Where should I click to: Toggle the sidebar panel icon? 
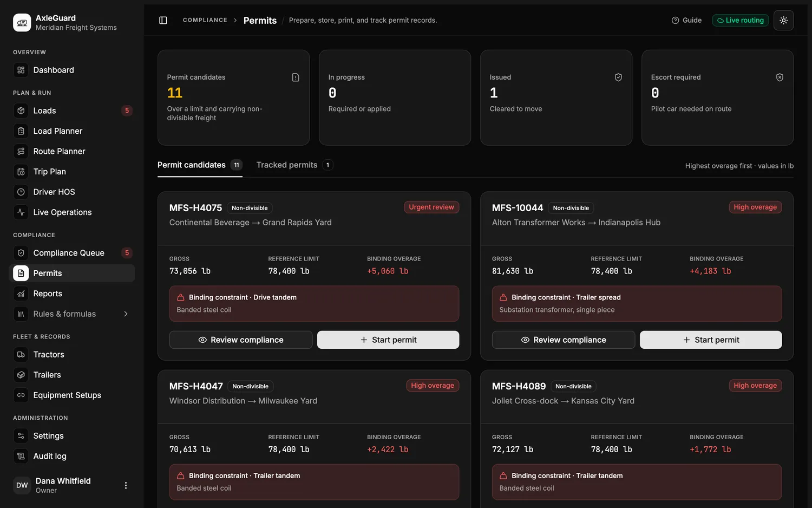tap(163, 20)
